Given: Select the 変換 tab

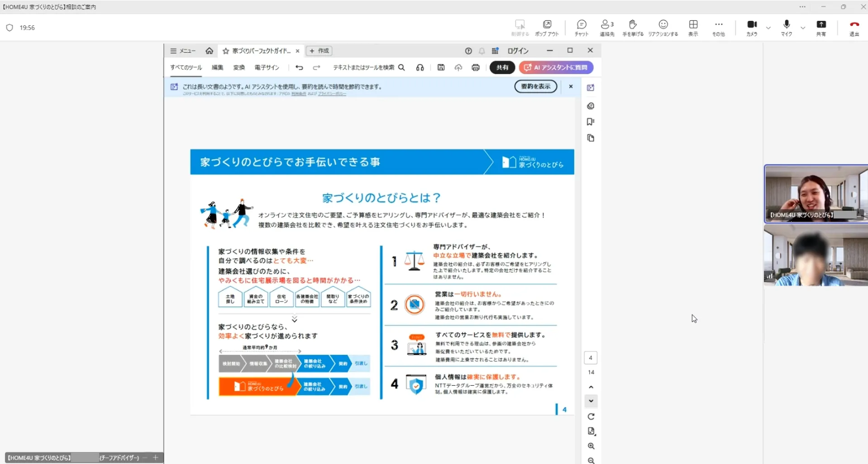Looking at the screenshot, I should coord(239,67).
